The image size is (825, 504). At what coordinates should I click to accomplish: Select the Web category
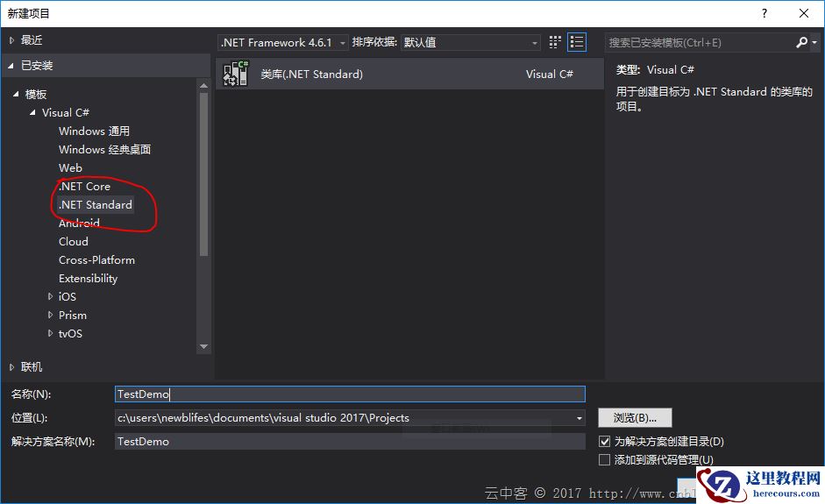(70, 167)
